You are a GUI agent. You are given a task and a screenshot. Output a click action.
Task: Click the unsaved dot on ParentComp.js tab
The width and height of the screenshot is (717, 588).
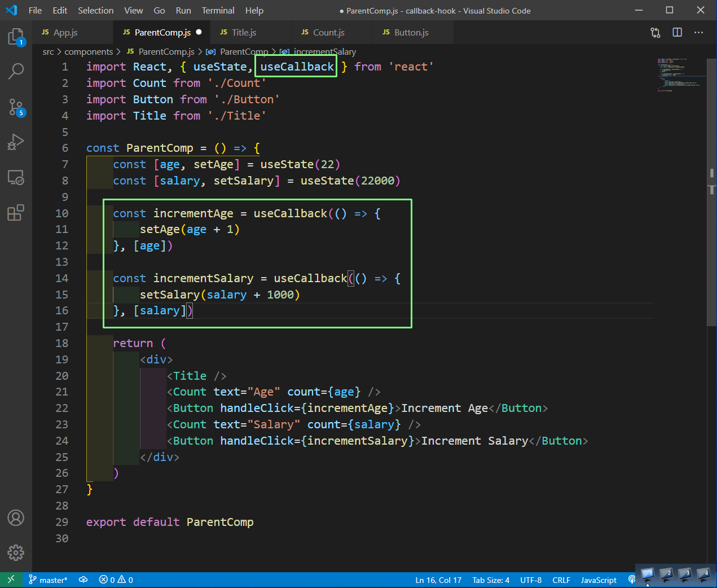[x=199, y=32]
